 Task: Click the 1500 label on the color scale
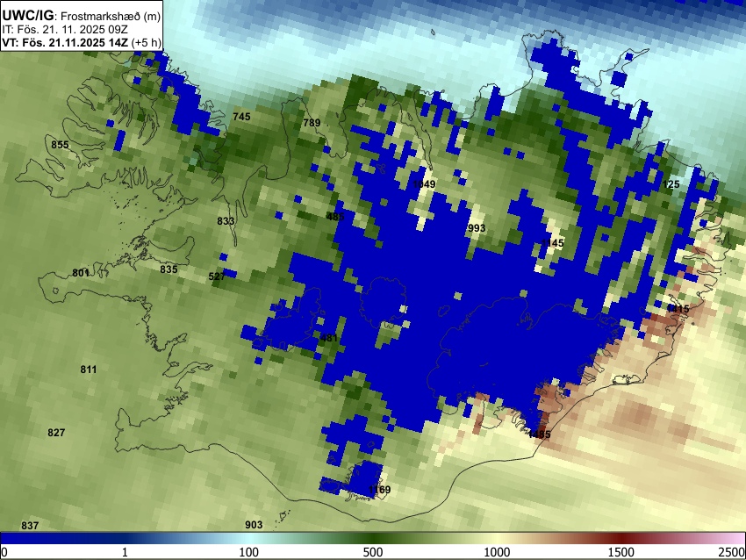pyautogui.click(x=621, y=552)
